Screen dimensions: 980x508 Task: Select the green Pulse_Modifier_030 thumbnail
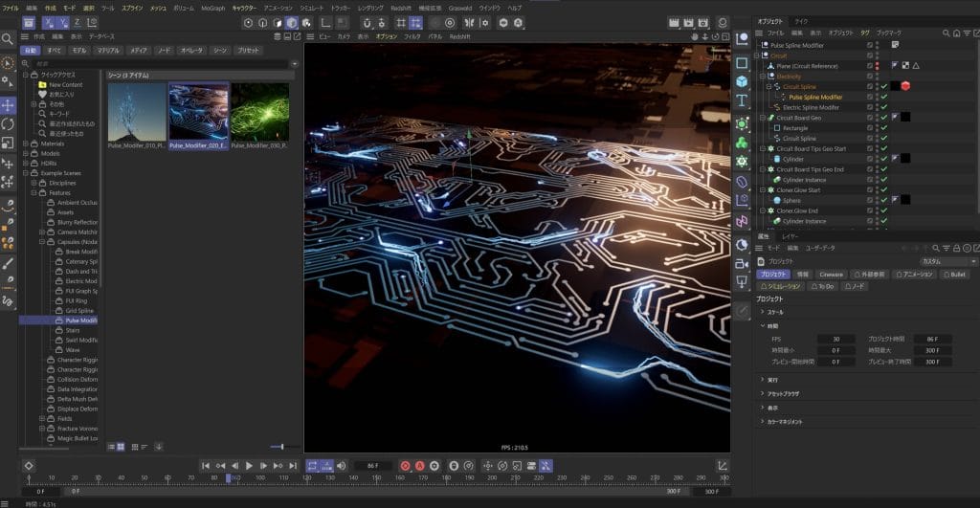click(x=259, y=112)
